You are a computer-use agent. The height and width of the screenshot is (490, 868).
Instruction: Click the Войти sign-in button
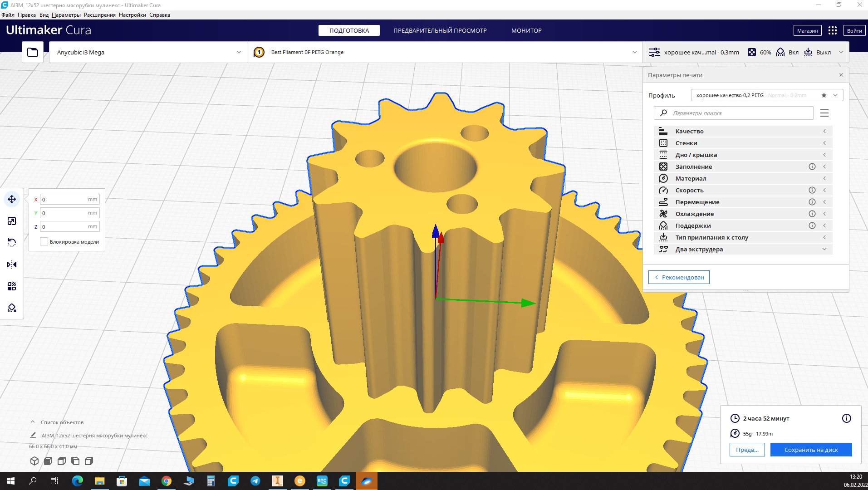pos(854,30)
